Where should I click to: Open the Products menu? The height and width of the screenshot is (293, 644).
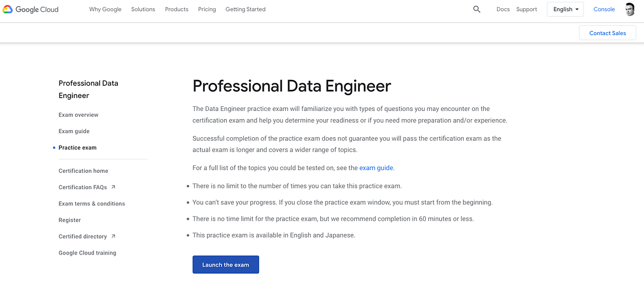(x=177, y=9)
